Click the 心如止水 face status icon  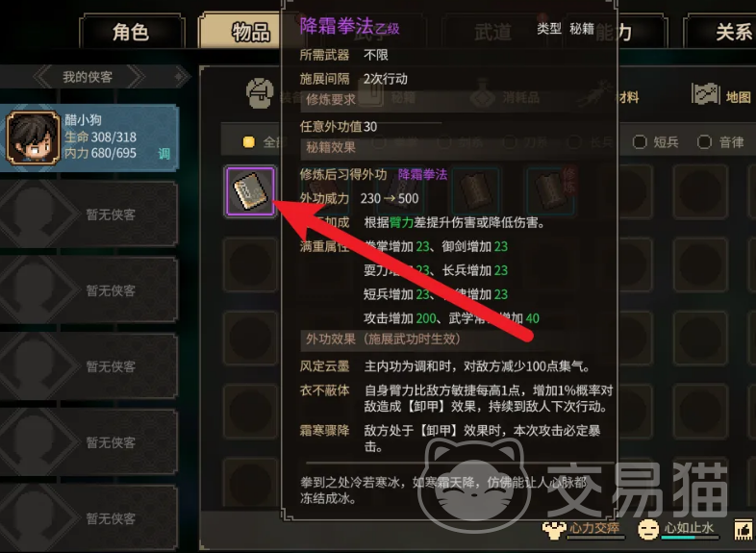click(648, 529)
